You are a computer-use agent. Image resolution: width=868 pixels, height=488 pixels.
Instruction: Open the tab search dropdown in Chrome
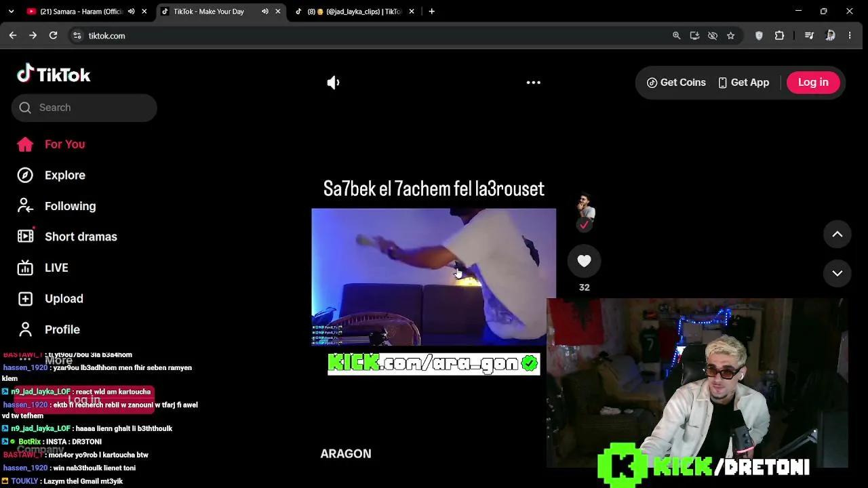coord(11,12)
